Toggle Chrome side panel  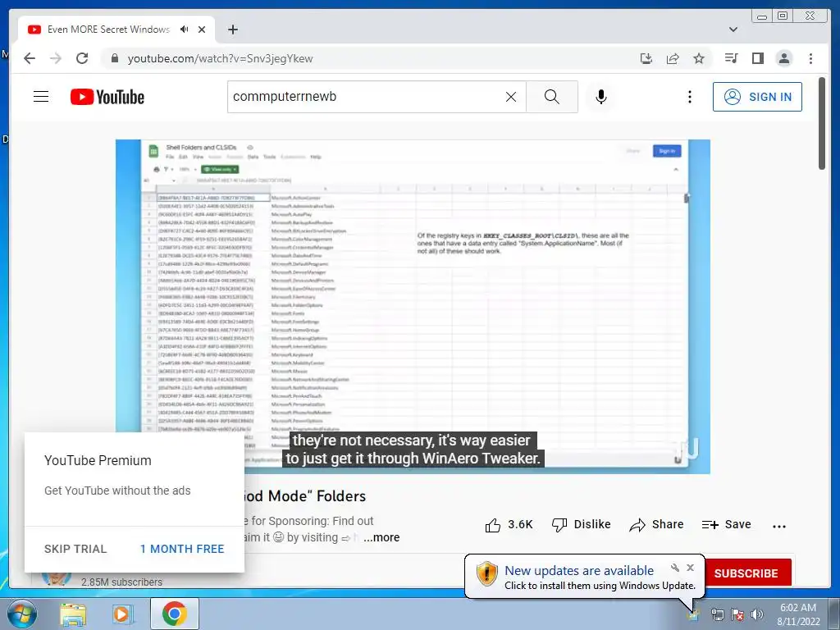[757, 58]
